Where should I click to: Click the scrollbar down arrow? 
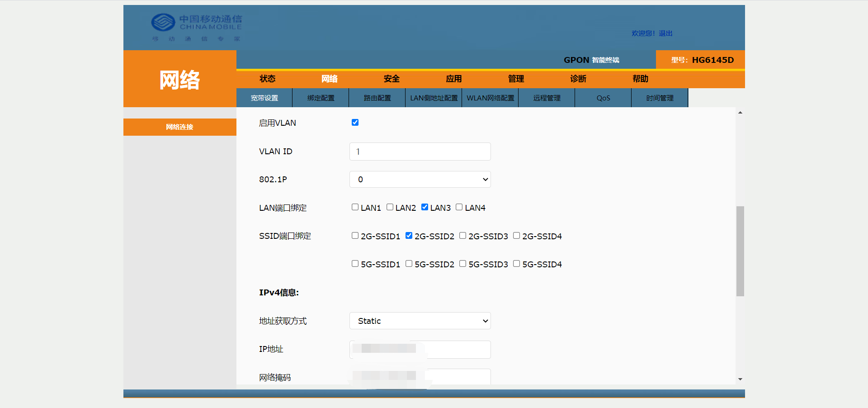(x=740, y=379)
